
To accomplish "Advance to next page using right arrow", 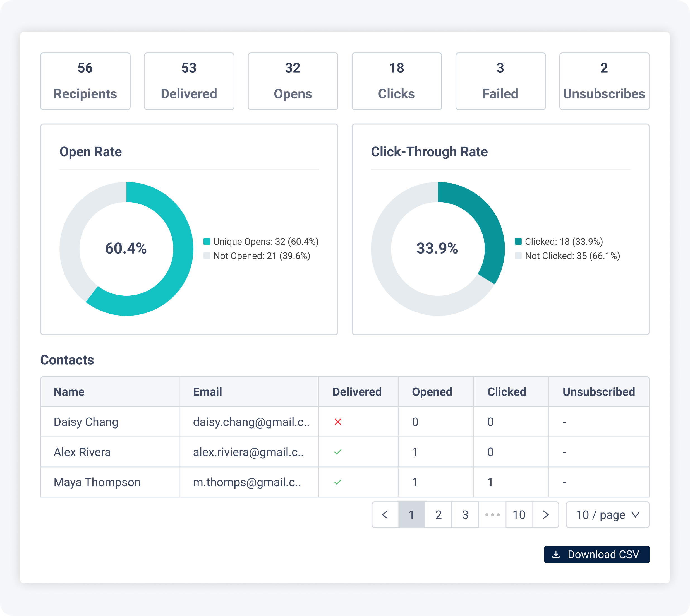I will pos(546,515).
